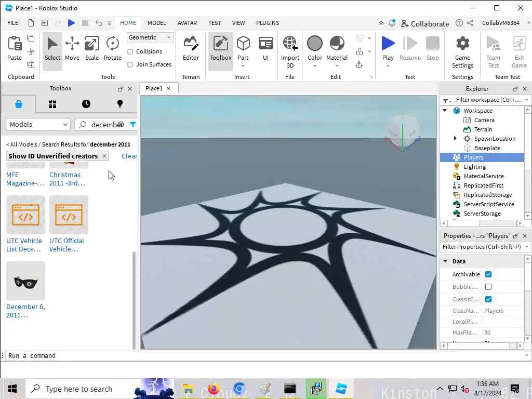This screenshot has width=532, height=399.
Task: Select Baseplate in Explorer
Action: point(487,148)
